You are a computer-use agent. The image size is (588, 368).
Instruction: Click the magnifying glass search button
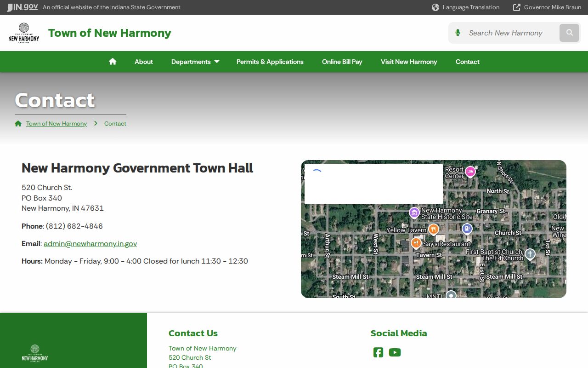pos(570,33)
